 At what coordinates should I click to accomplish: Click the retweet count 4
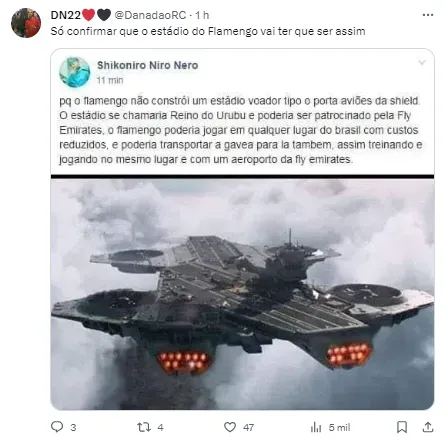(160, 427)
